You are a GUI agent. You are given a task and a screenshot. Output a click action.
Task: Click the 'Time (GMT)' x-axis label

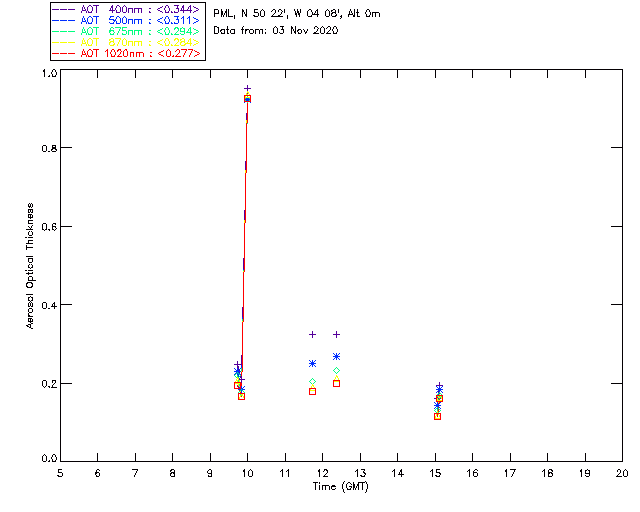340,487
